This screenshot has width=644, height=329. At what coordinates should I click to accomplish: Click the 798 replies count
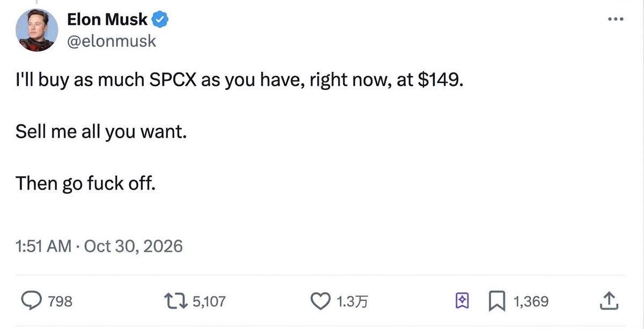point(60,302)
